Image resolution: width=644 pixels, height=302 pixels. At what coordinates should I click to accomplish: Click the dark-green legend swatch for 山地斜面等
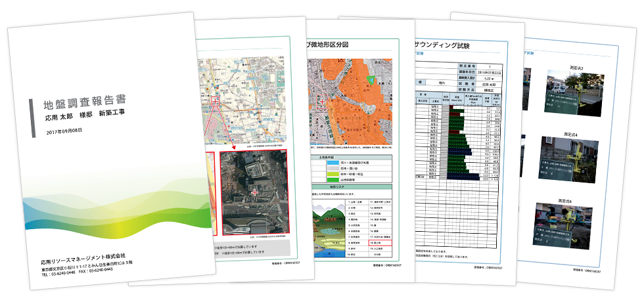point(334,180)
